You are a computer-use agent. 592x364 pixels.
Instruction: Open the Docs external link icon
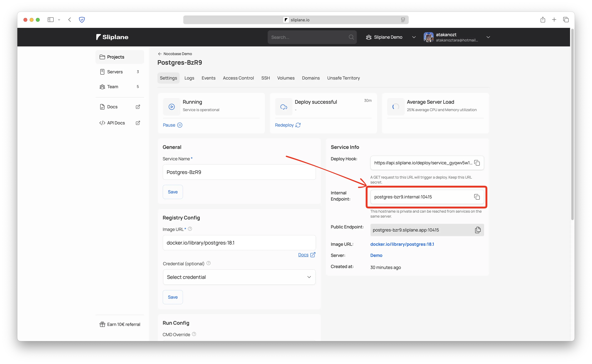[138, 106]
